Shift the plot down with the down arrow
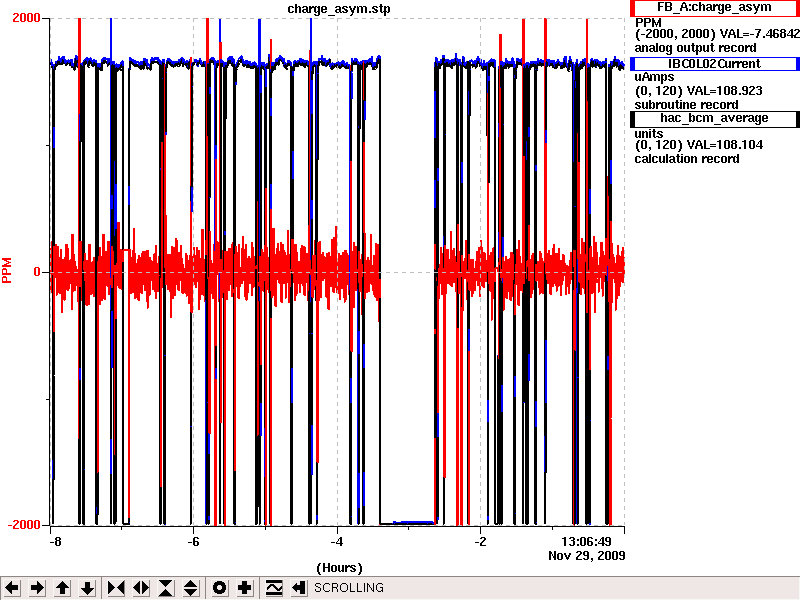This screenshot has width=800, height=600. point(88,588)
